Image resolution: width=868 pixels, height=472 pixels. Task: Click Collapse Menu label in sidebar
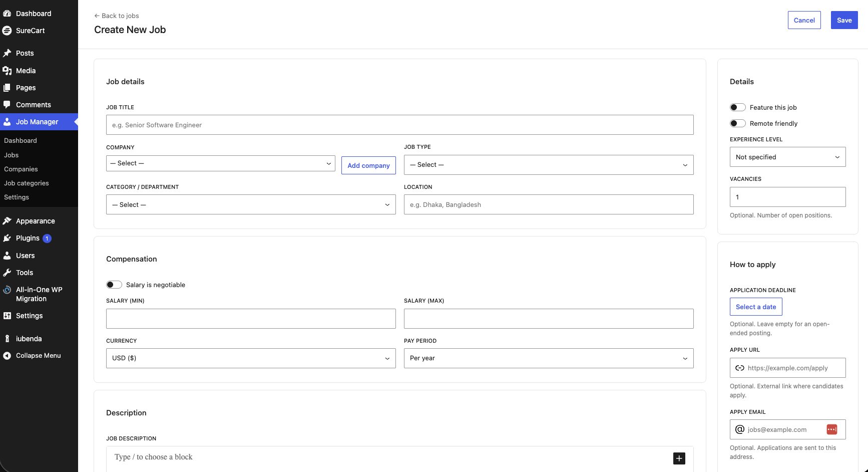(39, 356)
